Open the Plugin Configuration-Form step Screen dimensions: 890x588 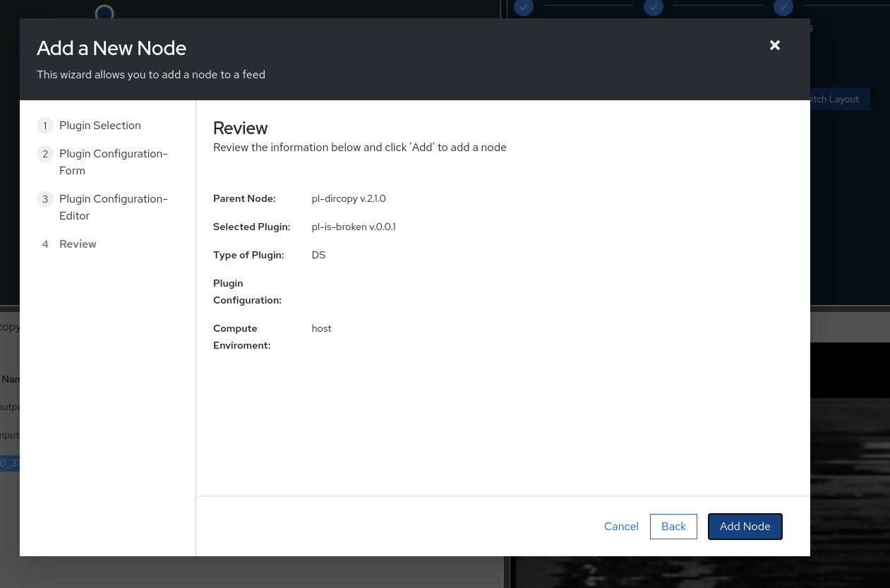tap(114, 162)
